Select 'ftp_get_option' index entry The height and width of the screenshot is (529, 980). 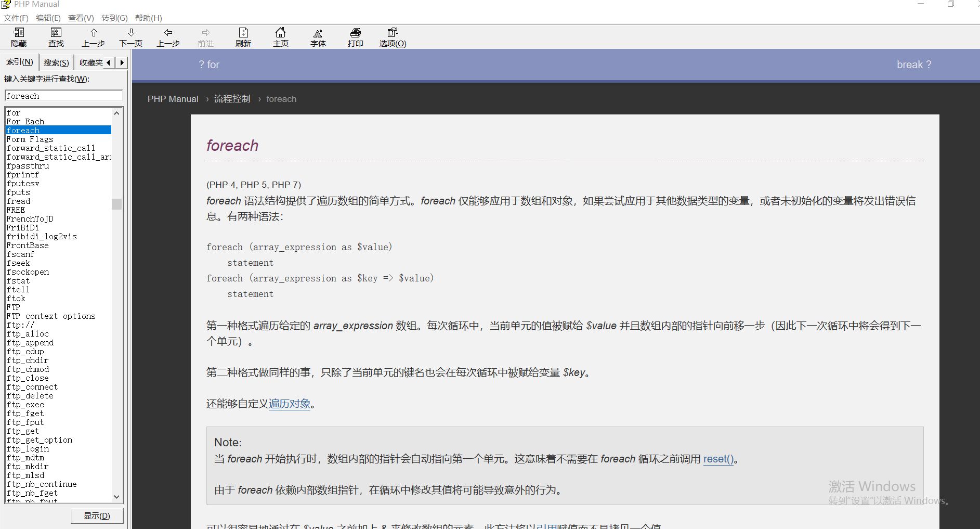[40, 440]
